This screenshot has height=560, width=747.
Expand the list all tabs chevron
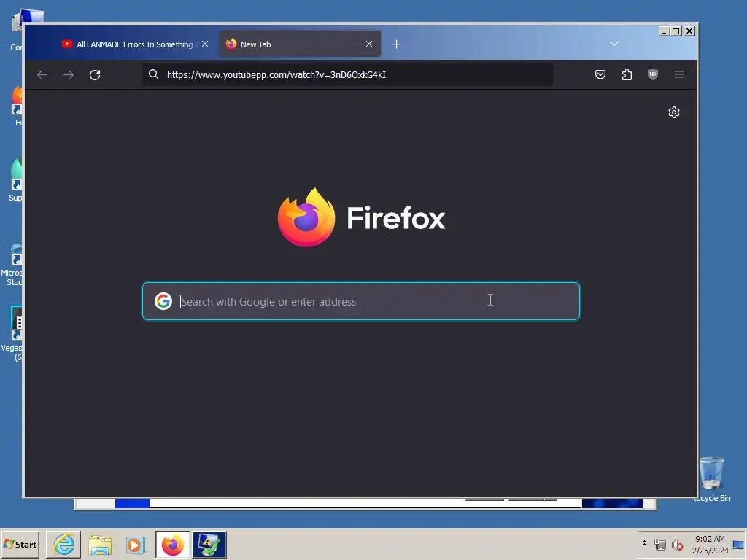[614, 44]
